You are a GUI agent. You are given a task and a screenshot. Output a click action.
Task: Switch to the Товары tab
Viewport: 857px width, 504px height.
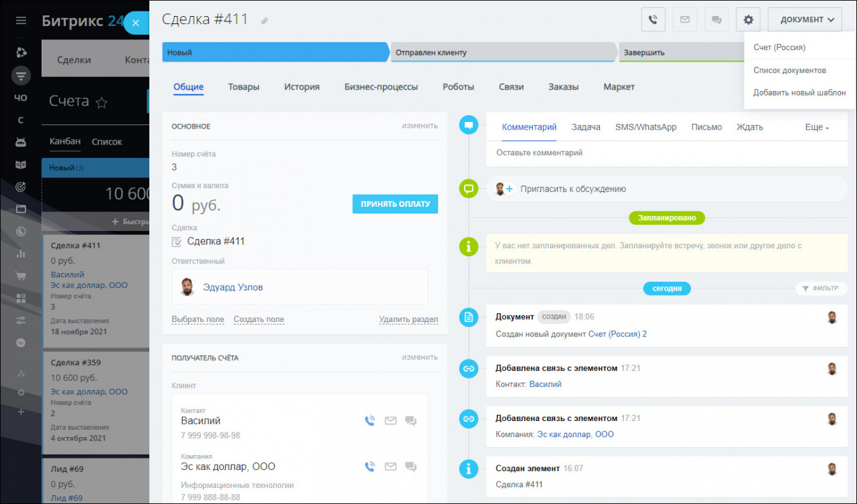(x=244, y=87)
